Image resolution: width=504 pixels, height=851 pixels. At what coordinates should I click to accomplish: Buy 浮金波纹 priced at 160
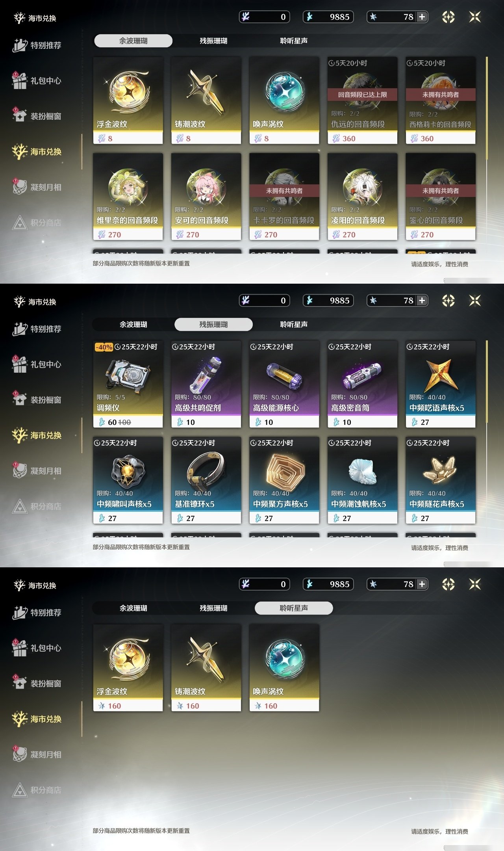tap(128, 668)
